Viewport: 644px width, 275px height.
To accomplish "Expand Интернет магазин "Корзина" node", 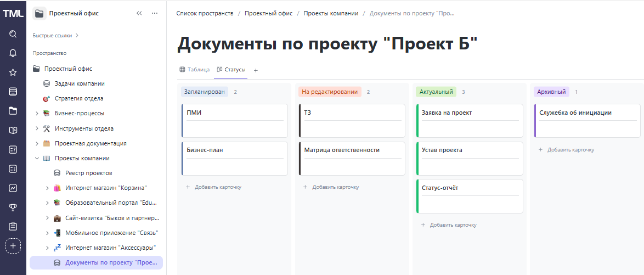I will click(x=47, y=188).
